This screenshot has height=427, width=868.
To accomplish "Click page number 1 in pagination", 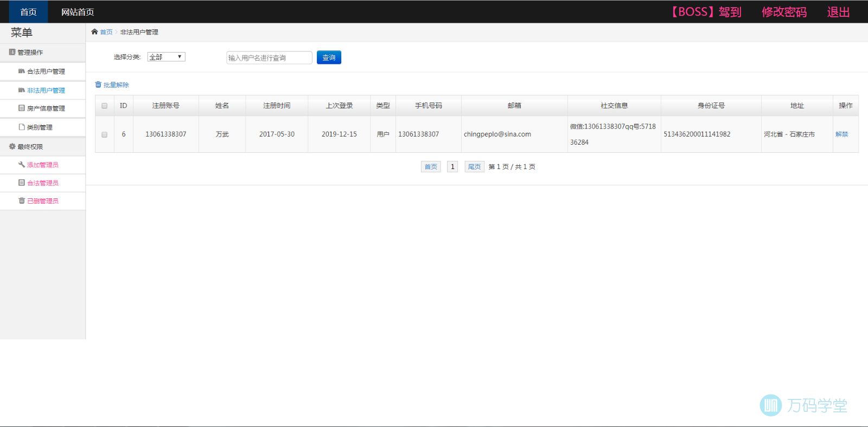I will click(x=452, y=167).
